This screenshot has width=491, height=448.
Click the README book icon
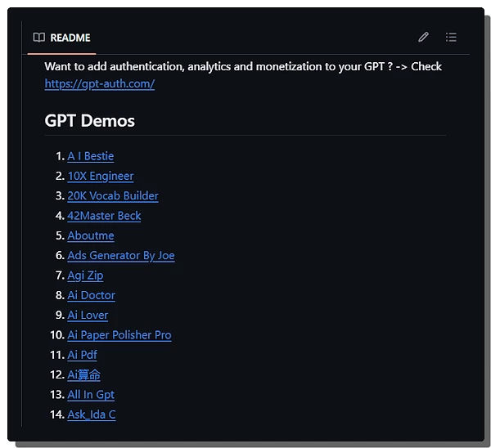tap(38, 38)
